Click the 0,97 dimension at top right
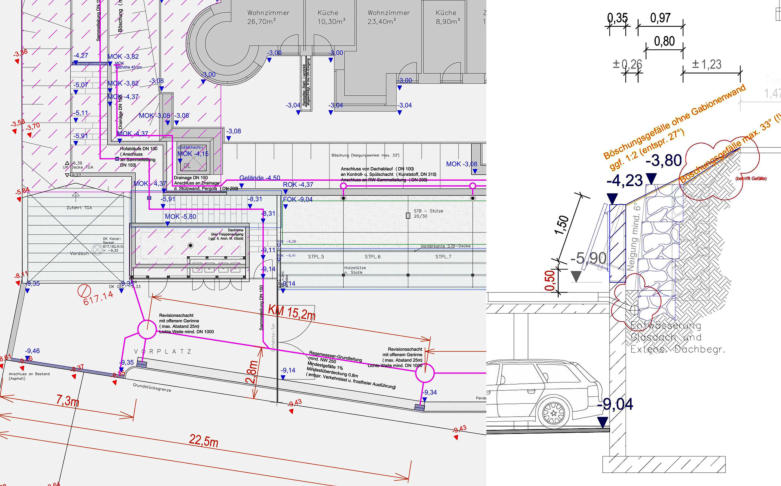 660,19
